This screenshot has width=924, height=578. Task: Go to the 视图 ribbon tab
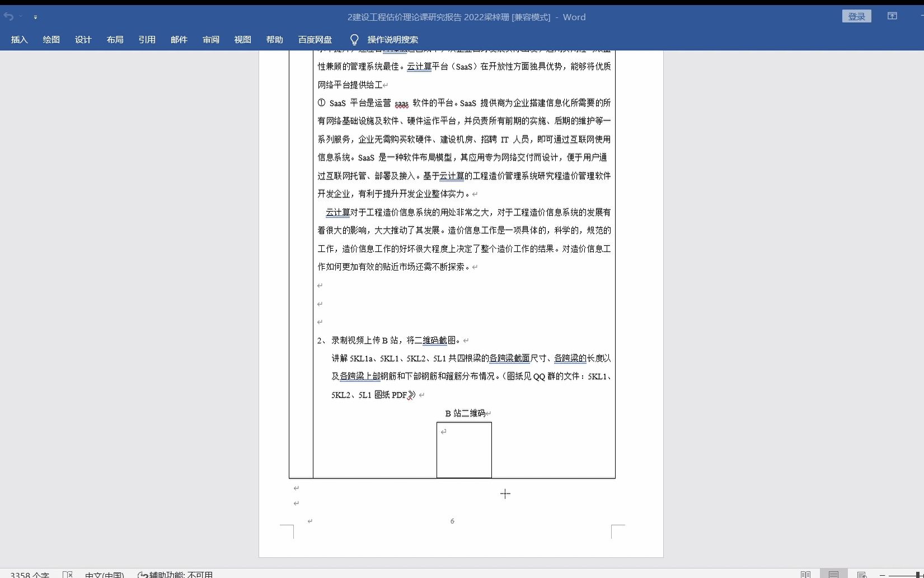(242, 40)
